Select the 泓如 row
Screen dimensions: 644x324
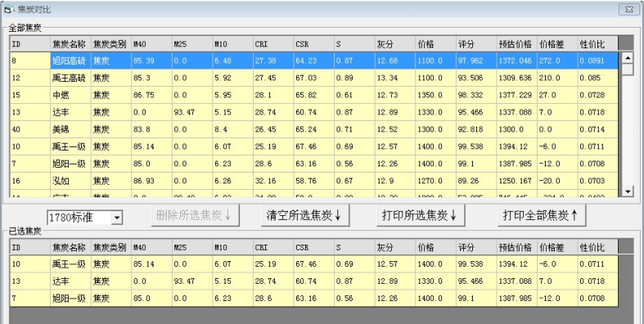[314, 181]
